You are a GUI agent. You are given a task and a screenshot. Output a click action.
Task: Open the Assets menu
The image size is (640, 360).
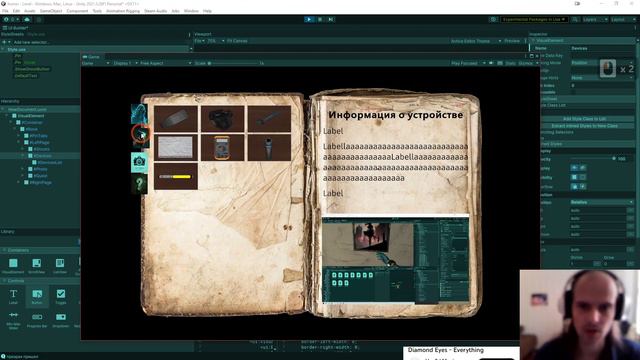29,11
